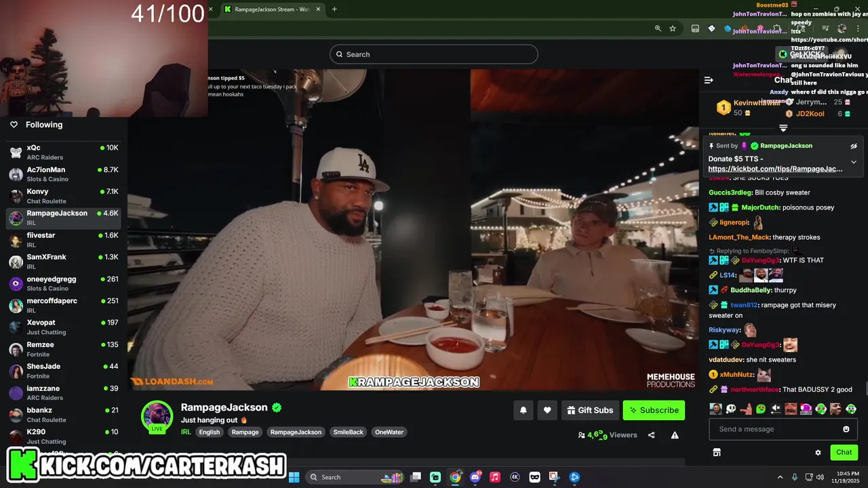Open Remzee channel in Following list
Image resolution: width=868 pixels, height=488 pixels.
tap(64, 349)
